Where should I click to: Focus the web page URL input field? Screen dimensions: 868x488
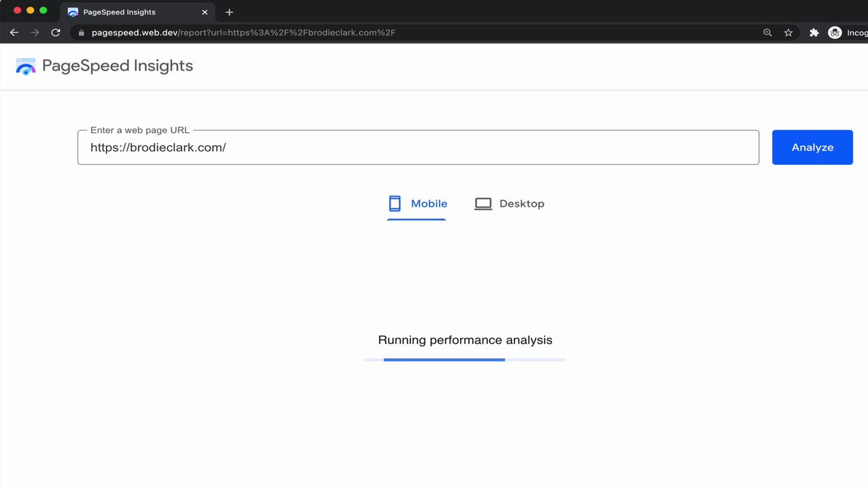tap(418, 147)
